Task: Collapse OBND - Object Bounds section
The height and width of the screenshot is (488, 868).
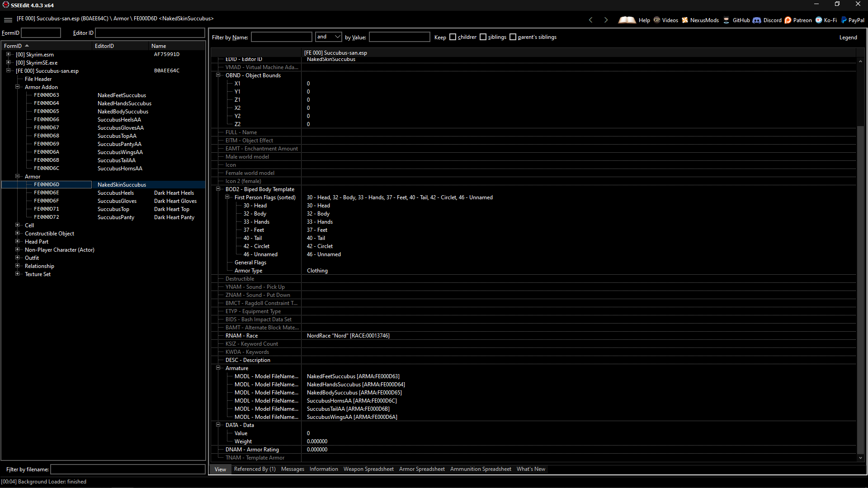Action: click(x=218, y=75)
